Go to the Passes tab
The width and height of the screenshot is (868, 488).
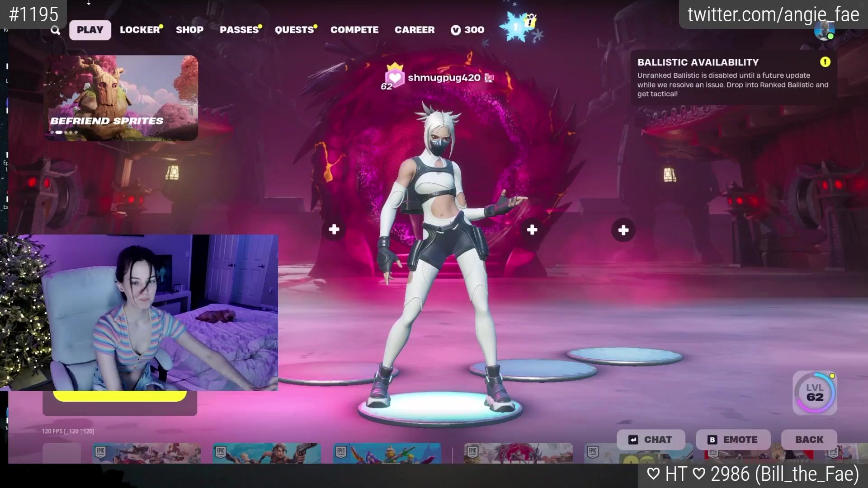[240, 30]
